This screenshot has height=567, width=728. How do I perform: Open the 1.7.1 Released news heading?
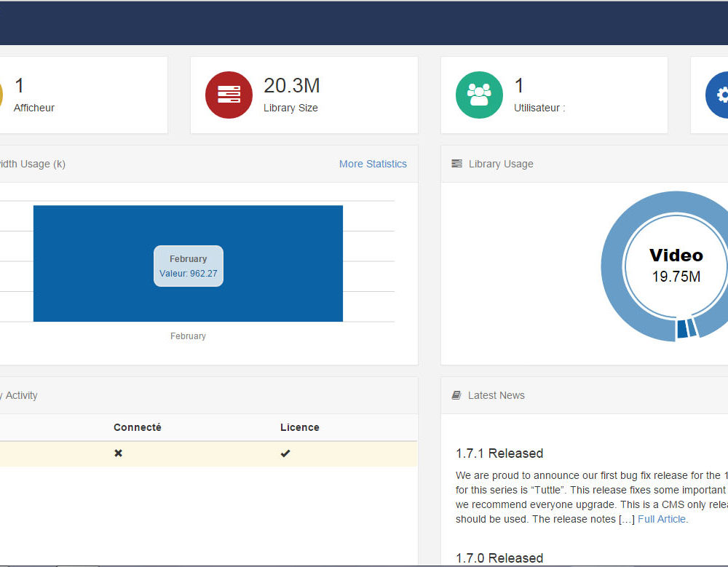[x=499, y=453]
